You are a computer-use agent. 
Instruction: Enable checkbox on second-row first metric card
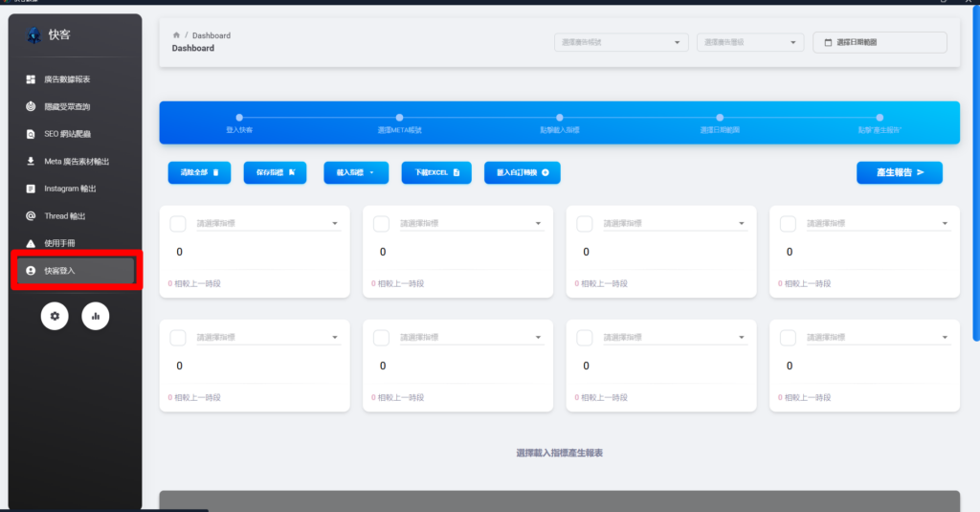[x=178, y=338]
